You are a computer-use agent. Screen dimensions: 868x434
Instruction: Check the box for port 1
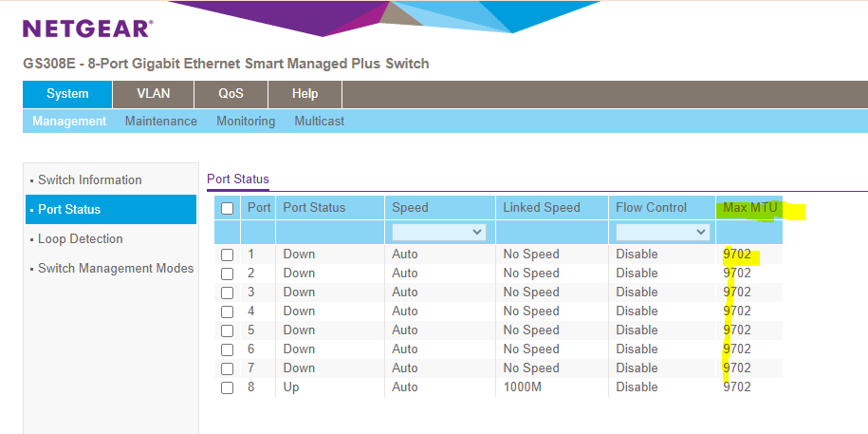(227, 255)
